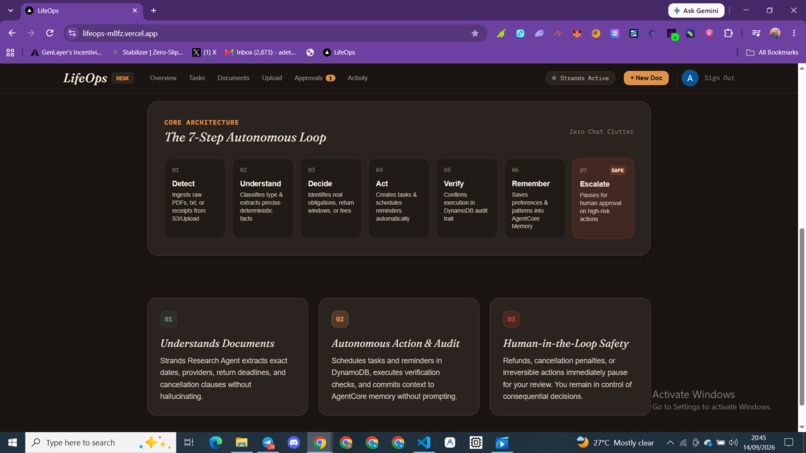Open the Gmail Inbox bookmark
The height and width of the screenshot is (453, 806).
261,52
